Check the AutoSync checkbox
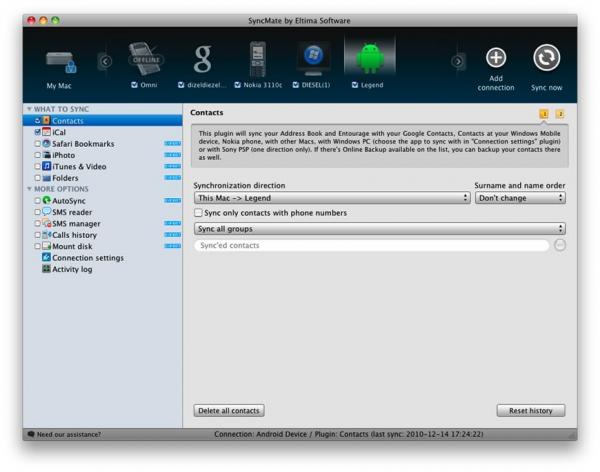 pyautogui.click(x=38, y=201)
